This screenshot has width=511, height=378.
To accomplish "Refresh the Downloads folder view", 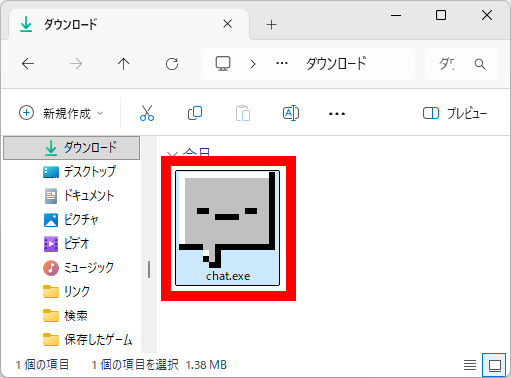I will [x=172, y=63].
